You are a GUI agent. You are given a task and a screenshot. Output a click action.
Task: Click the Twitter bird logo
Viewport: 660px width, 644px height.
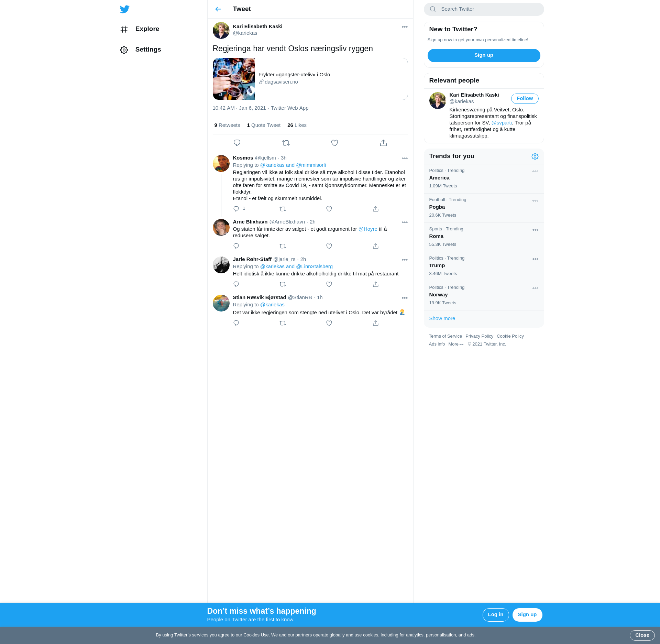pos(124,9)
